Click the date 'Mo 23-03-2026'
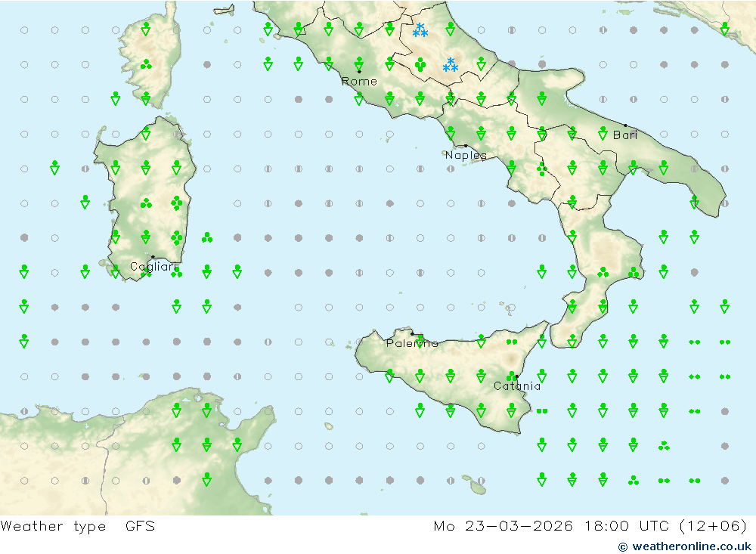 (x=503, y=525)
